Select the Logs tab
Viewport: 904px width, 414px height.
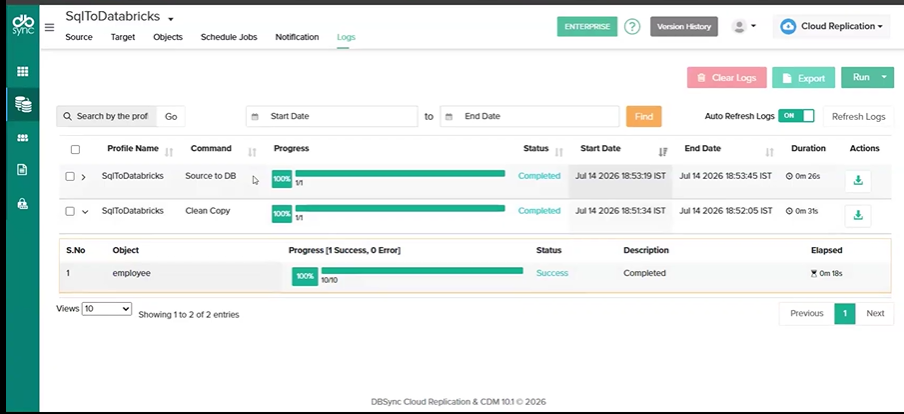tap(346, 37)
